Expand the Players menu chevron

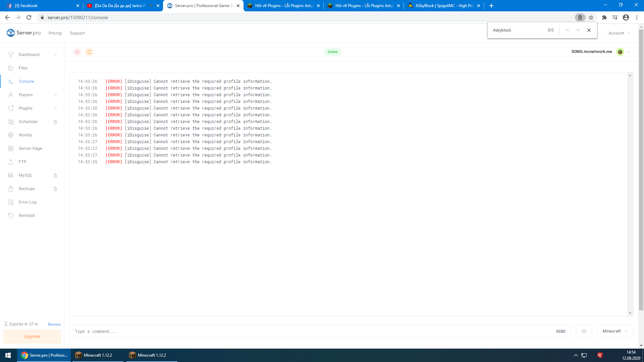pyautogui.click(x=56, y=95)
